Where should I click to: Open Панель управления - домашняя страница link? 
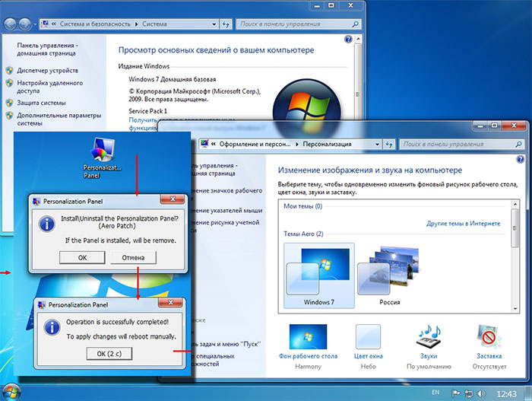point(47,49)
